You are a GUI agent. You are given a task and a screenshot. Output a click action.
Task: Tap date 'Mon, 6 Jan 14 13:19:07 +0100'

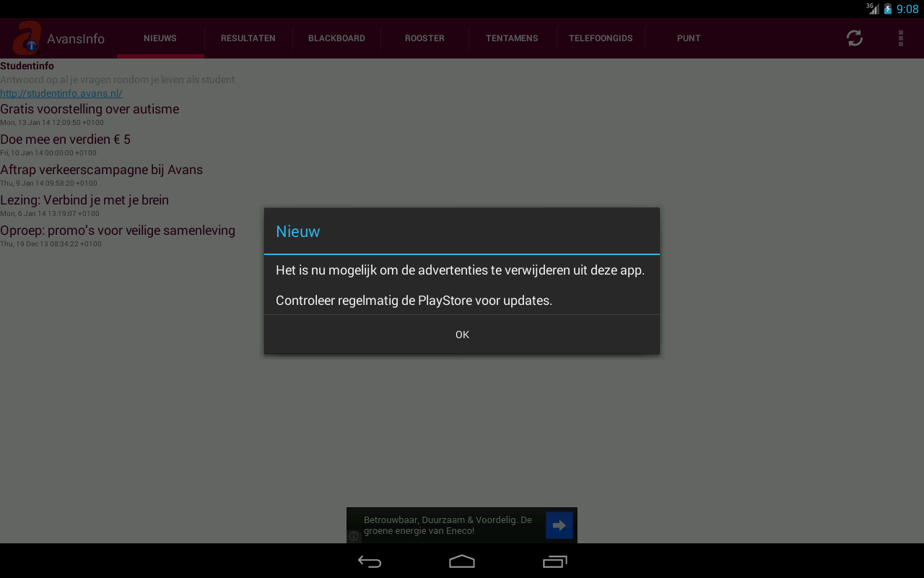50,214
